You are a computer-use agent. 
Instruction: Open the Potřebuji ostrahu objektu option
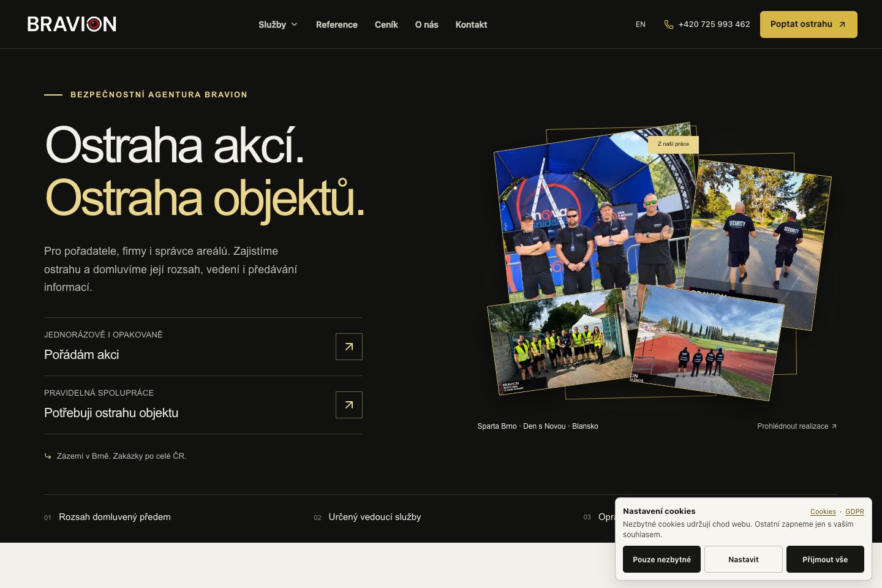coord(203,405)
